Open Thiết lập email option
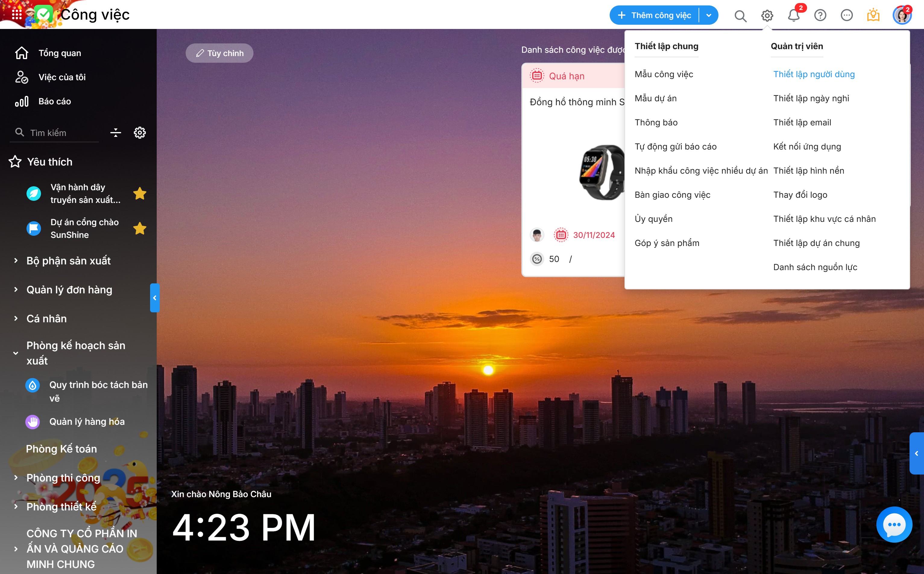 (x=802, y=123)
